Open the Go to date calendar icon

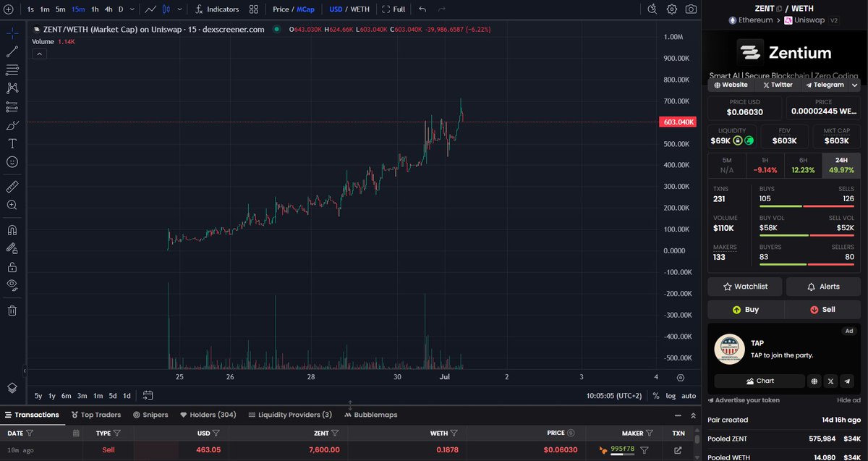pyautogui.click(x=148, y=395)
